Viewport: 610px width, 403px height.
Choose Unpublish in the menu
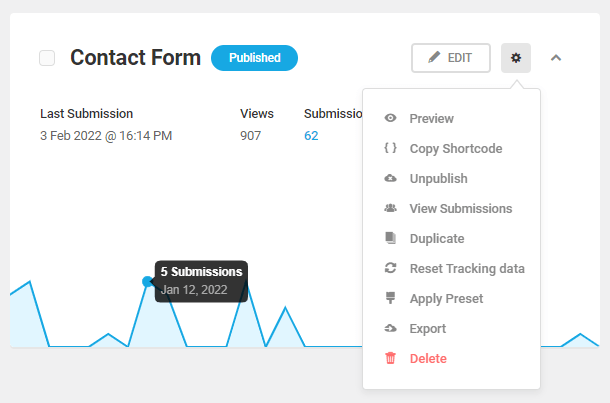(438, 179)
